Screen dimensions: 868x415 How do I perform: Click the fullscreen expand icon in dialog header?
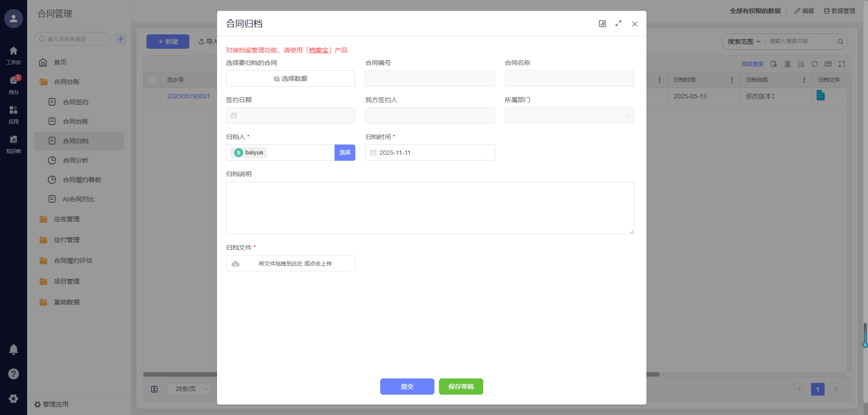pyautogui.click(x=618, y=23)
